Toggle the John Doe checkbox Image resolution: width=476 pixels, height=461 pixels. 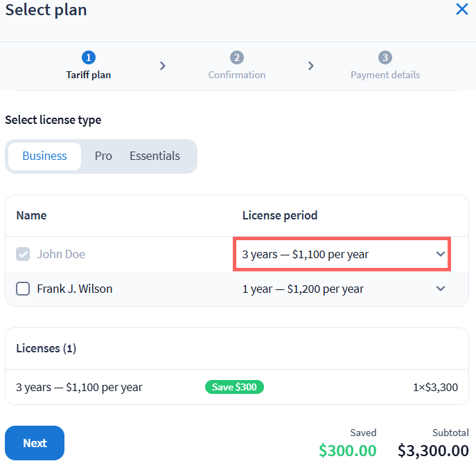click(23, 254)
